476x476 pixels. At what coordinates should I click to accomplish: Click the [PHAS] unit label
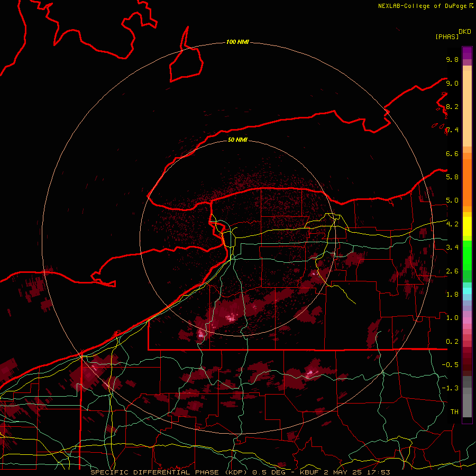tap(447, 36)
